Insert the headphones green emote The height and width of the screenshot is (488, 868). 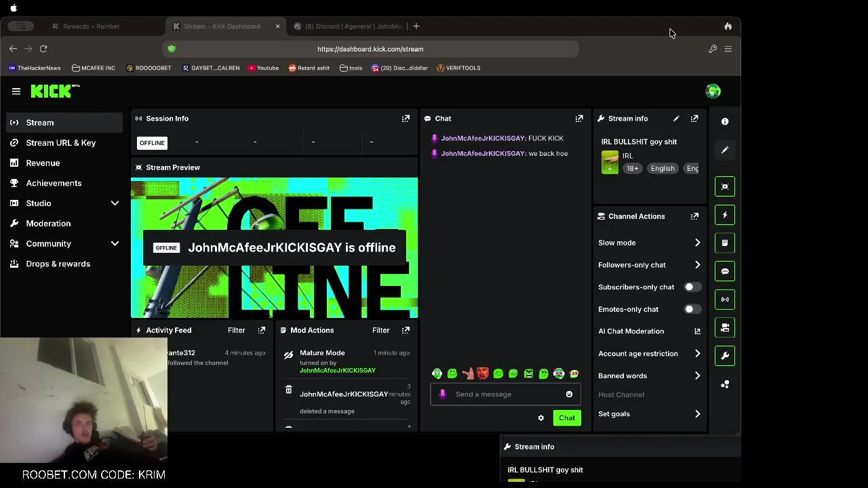click(x=437, y=373)
